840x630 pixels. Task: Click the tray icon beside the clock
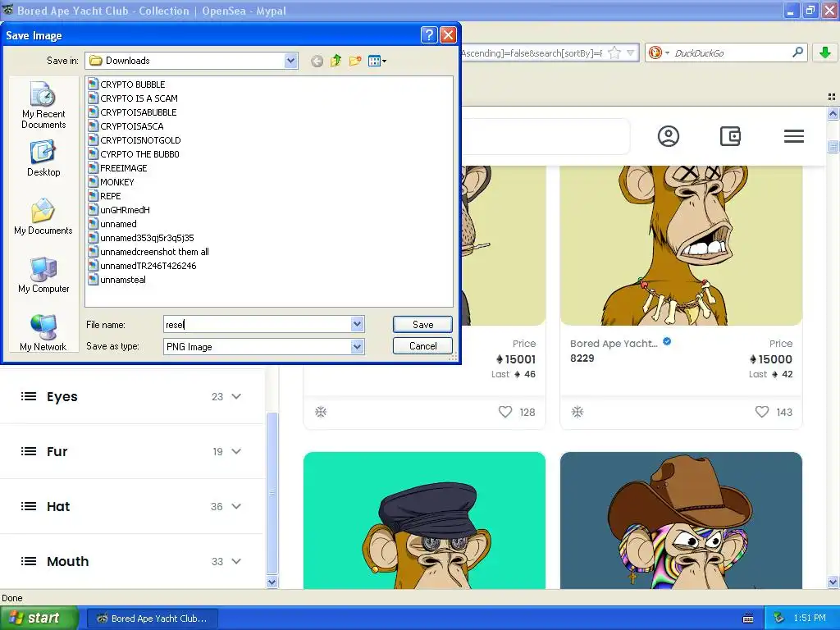779,618
